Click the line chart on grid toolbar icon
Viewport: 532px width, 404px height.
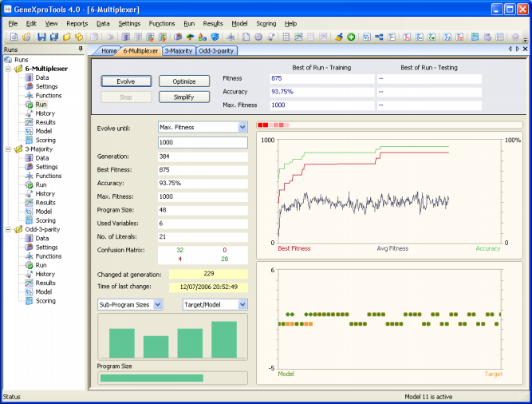(x=298, y=37)
